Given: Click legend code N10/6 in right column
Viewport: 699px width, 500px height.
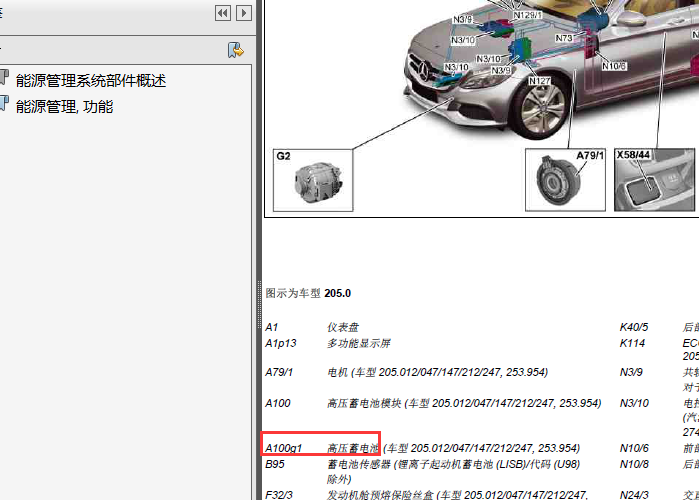Looking at the screenshot, I should coord(634,448).
